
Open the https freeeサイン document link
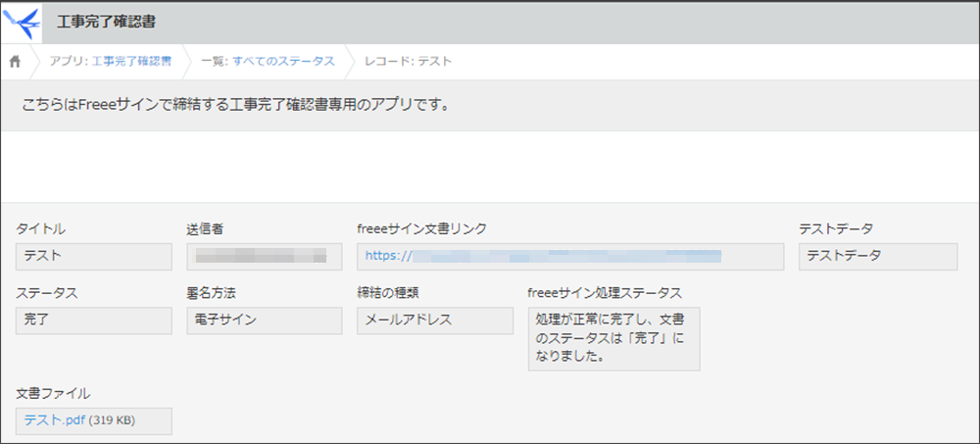(x=543, y=255)
